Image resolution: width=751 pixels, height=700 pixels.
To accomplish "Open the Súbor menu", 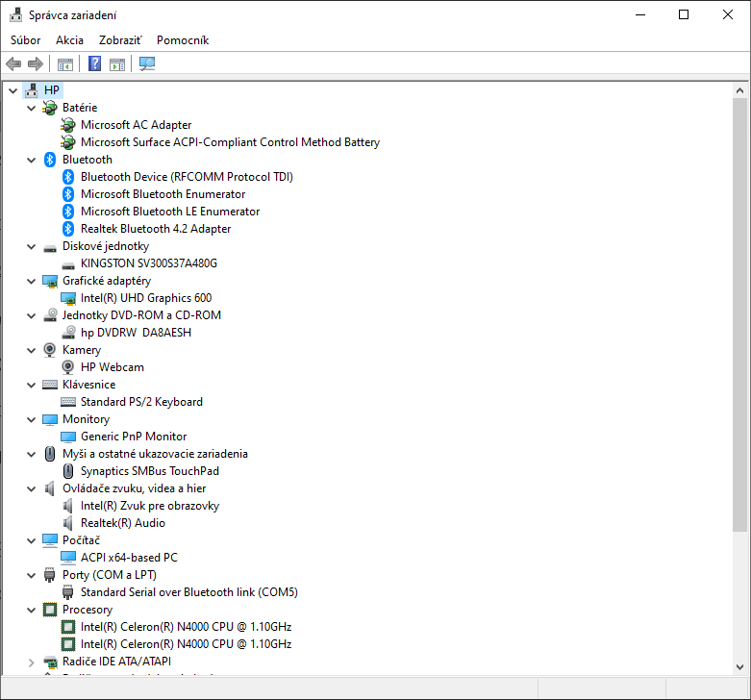I will point(25,40).
